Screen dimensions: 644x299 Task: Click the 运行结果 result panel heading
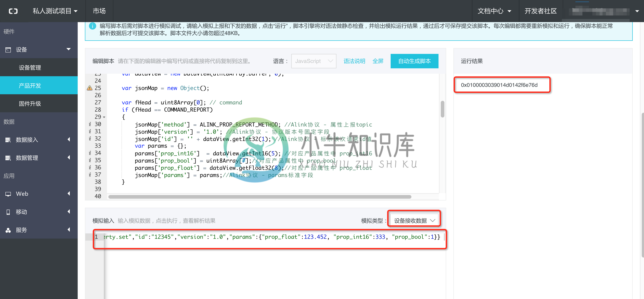[x=471, y=61]
